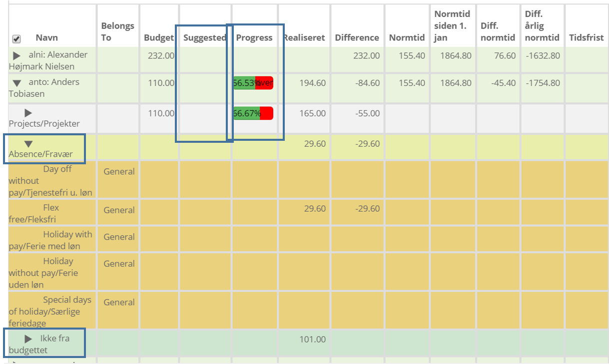Expand the Projects/Projekter row arrow
This screenshot has width=609, height=364.
(x=28, y=113)
